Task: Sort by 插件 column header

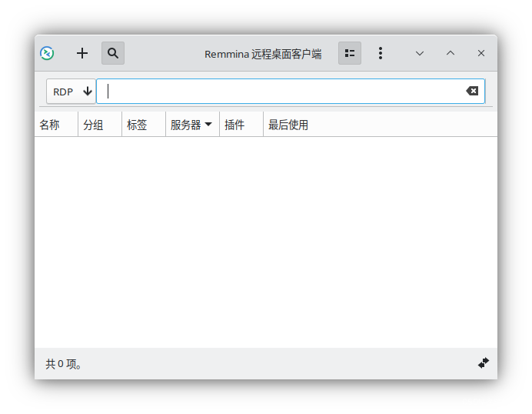Action: point(241,125)
